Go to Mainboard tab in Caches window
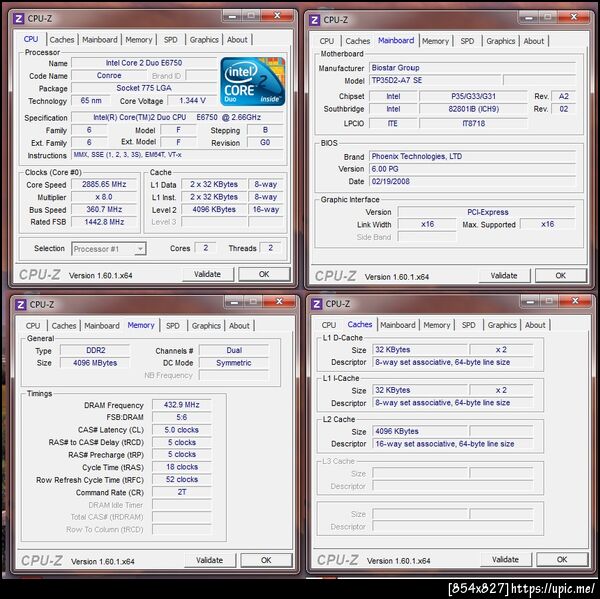Image resolution: width=600 pixels, height=599 pixels. tap(398, 325)
